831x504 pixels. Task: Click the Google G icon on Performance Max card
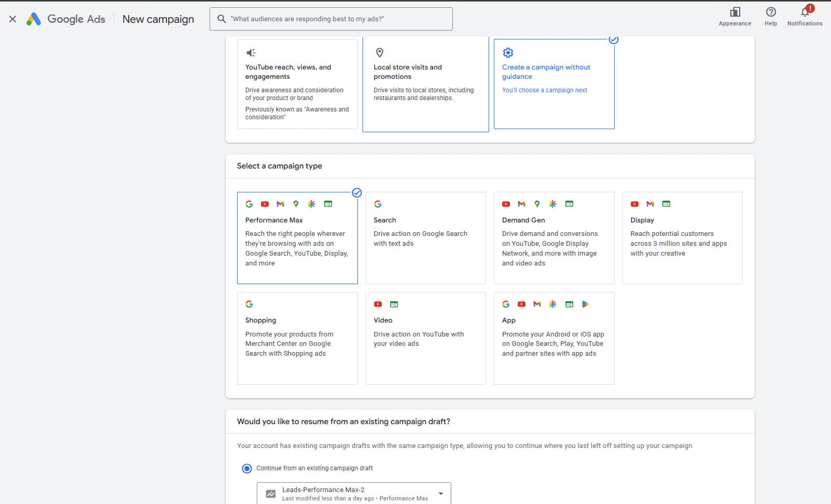pos(249,204)
